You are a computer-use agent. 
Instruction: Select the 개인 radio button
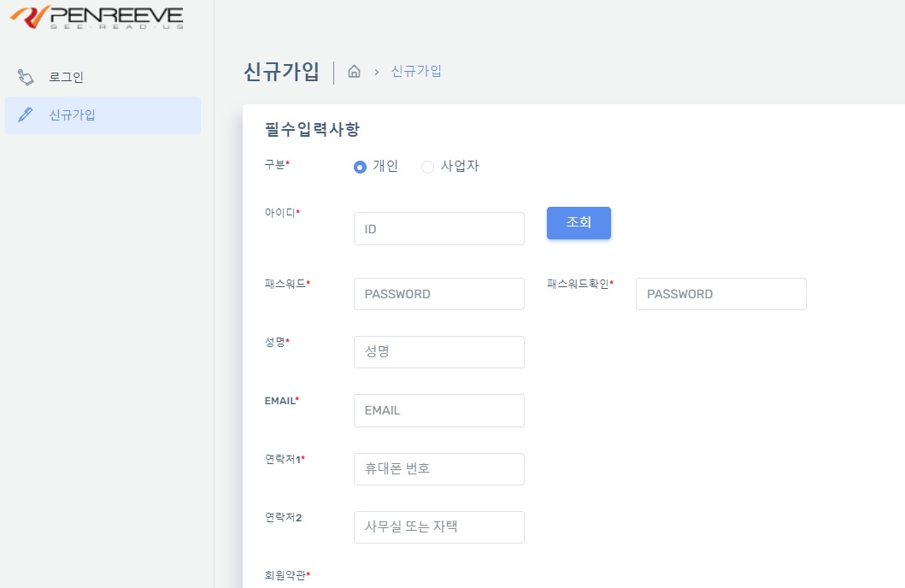pos(360,167)
